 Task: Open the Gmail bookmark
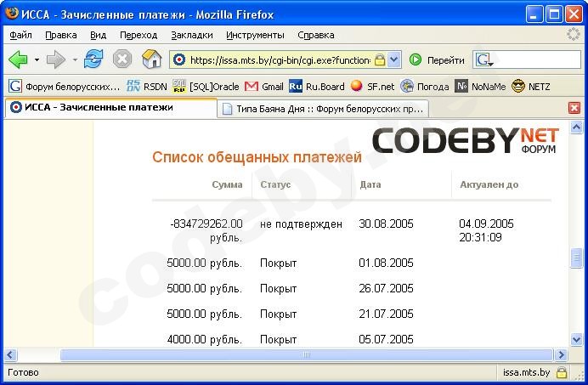pos(264,86)
